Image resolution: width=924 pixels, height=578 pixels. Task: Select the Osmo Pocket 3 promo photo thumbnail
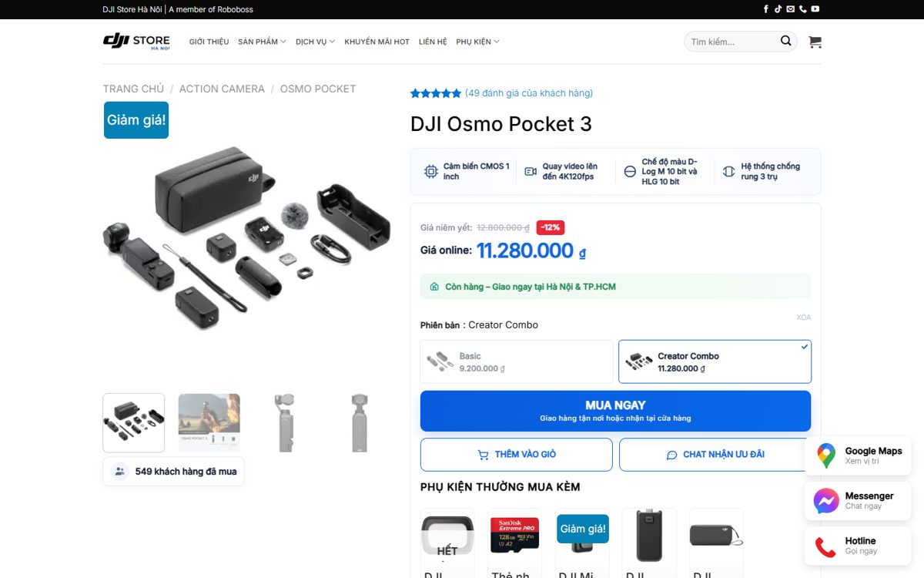[x=209, y=423]
